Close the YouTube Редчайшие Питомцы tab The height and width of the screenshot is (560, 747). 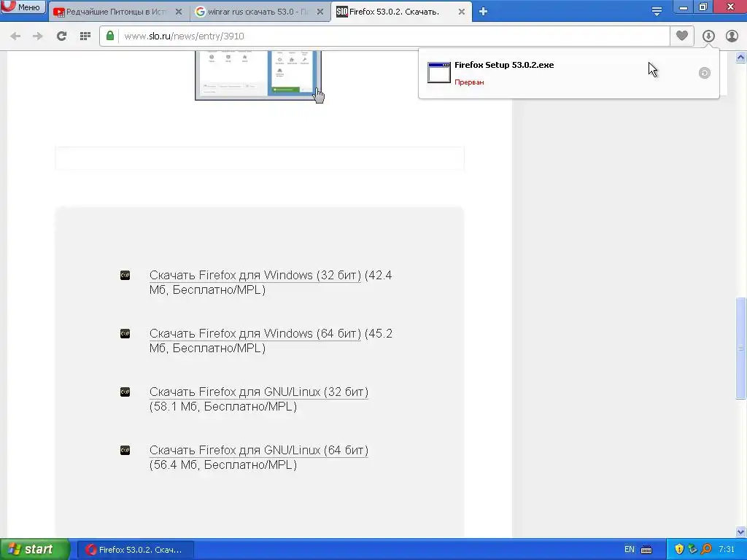pyautogui.click(x=179, y=12)
